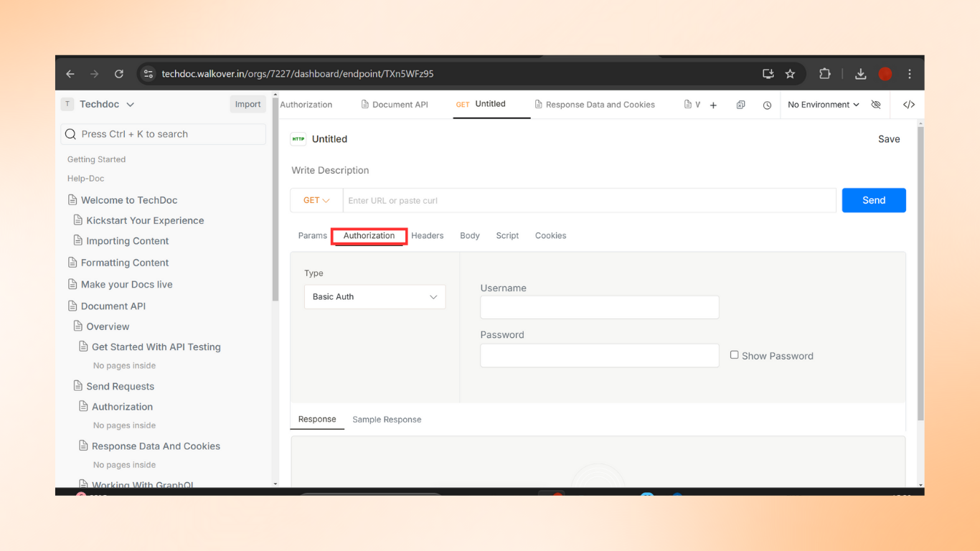Click page icon next to Send Requests

point(78,385)
